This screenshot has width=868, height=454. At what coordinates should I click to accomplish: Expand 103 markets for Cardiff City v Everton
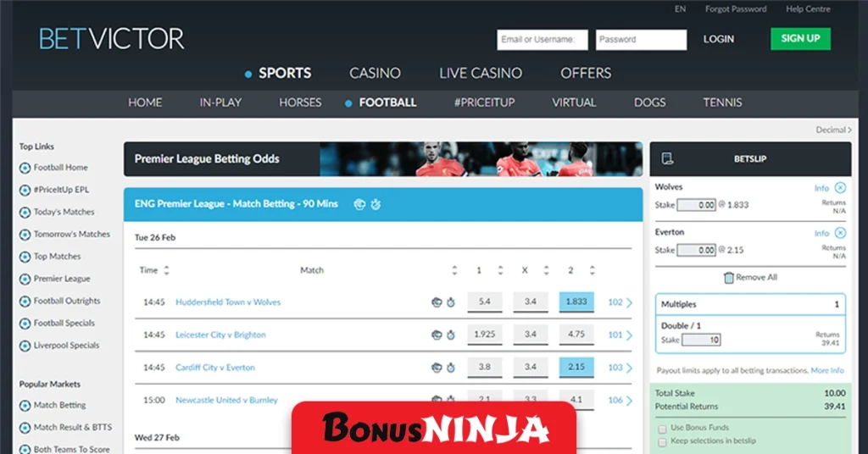pos(620,368)
